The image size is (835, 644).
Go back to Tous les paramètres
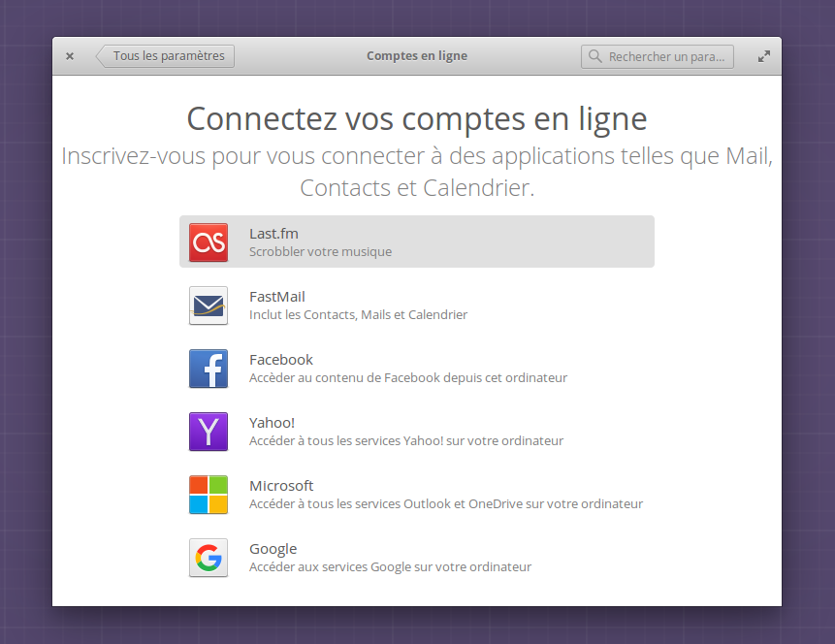[165, 56]
